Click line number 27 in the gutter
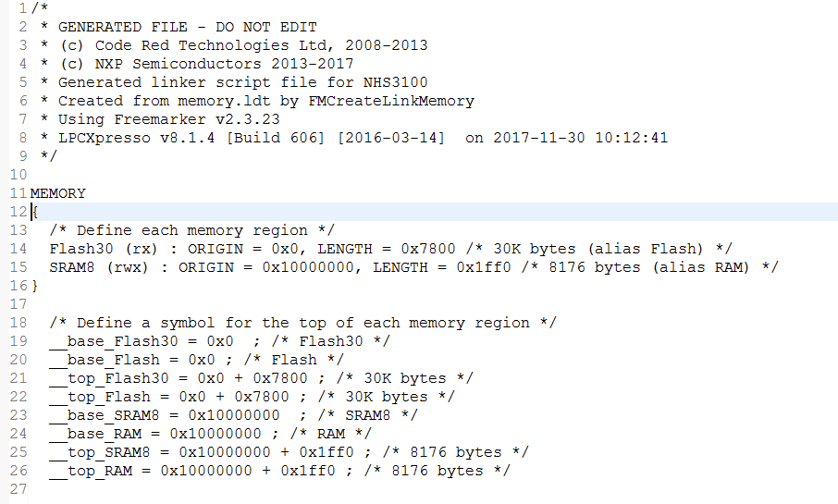This screenshot has width=838, height=504. coord(18,489)
